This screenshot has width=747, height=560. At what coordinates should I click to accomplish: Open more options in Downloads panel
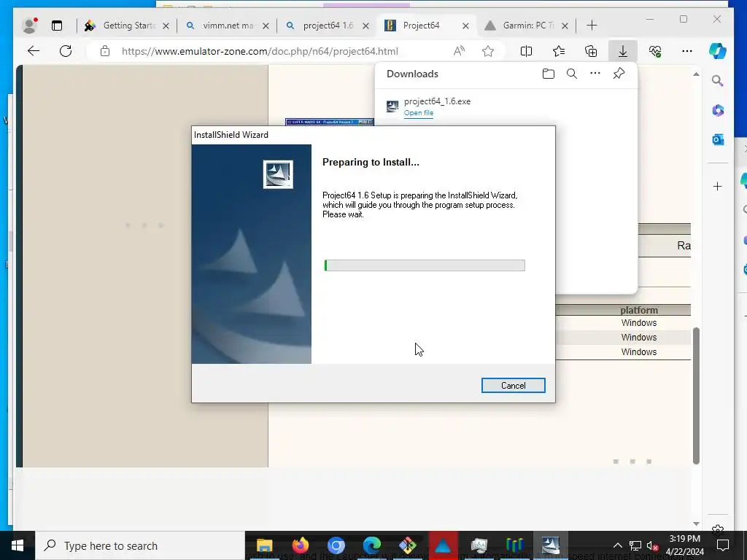(595, 74)
